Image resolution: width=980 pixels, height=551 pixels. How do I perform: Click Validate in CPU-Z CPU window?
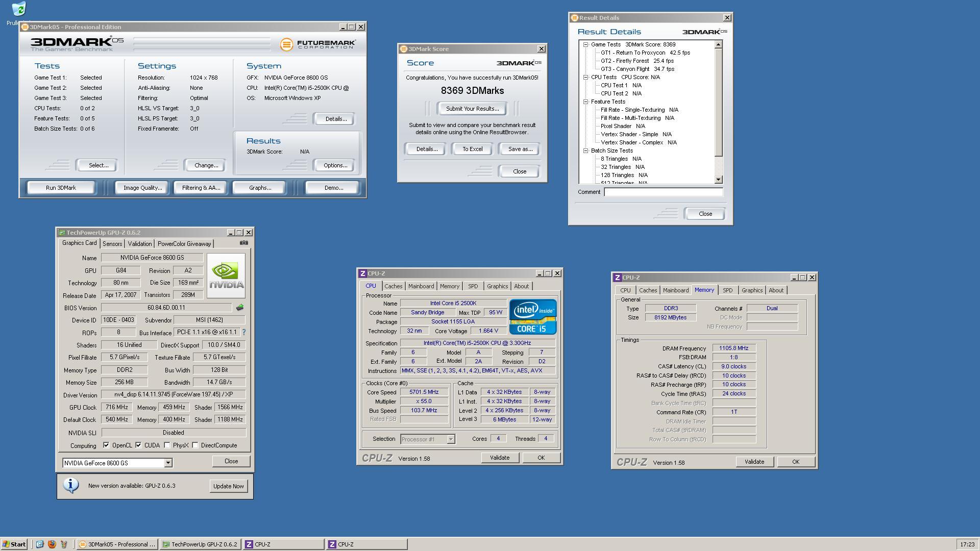(499, 458)
